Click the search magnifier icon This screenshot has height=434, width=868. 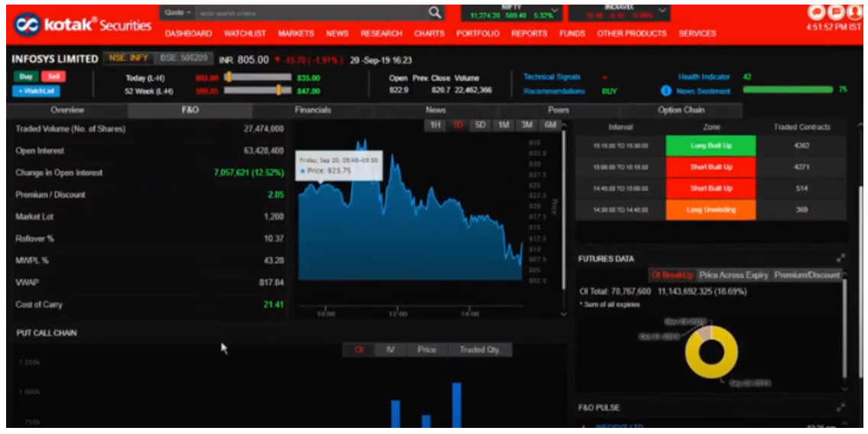click(435, 12)
